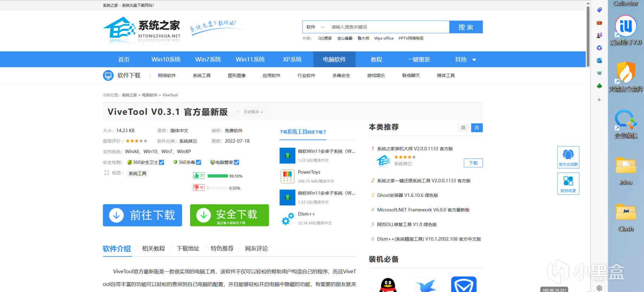Viewport: 644px width, 292px height.
Task: Open the green tree icon in Edge sidebar
Action: (x=599, y=86)
